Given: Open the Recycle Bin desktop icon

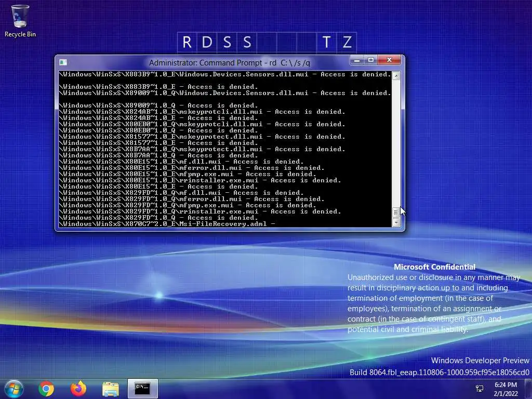Looking at the screenshot, I should click(20, 21).
